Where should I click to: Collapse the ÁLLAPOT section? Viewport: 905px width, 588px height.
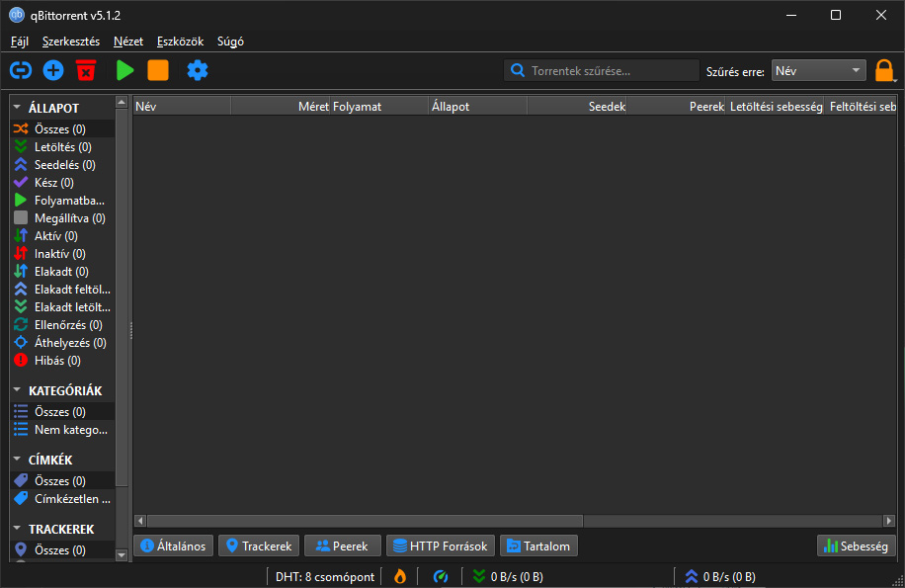17,108
